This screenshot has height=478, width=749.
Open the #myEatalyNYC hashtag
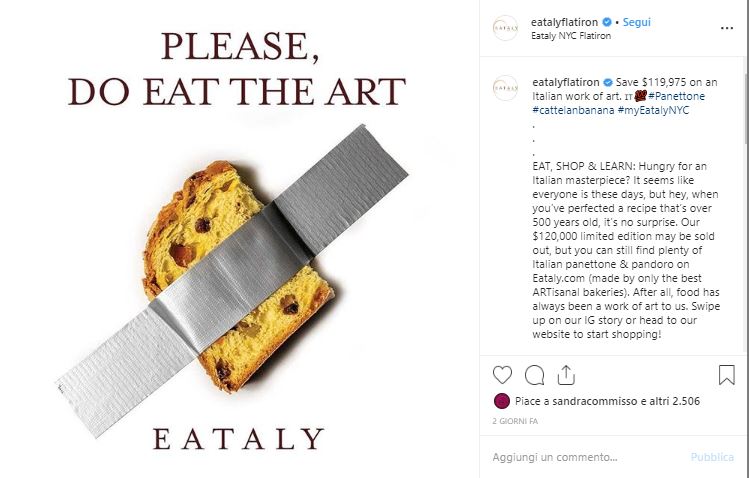653,110
